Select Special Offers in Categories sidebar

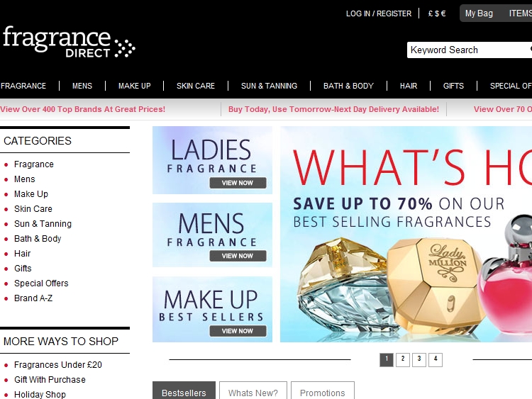click(x=41, y=283)
